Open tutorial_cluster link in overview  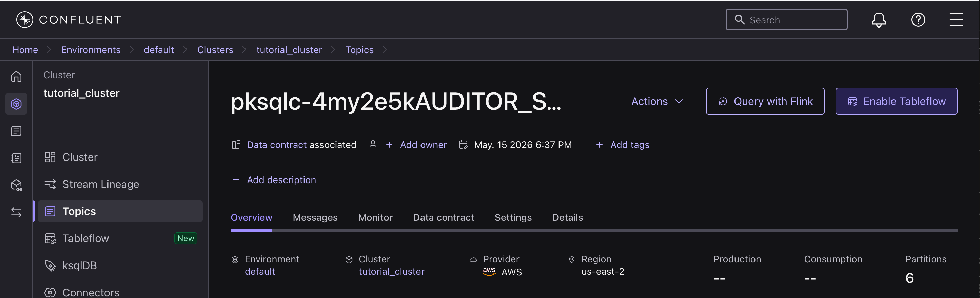[x=391, y=271]
